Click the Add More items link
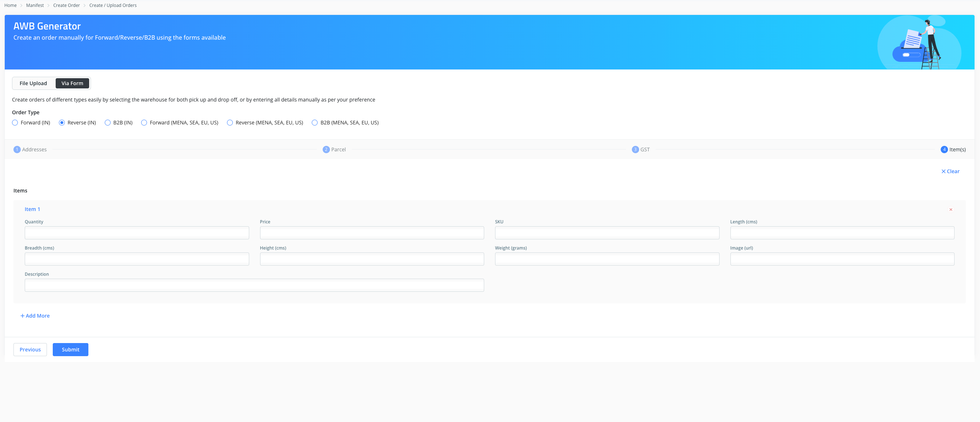 click(35, 316)
